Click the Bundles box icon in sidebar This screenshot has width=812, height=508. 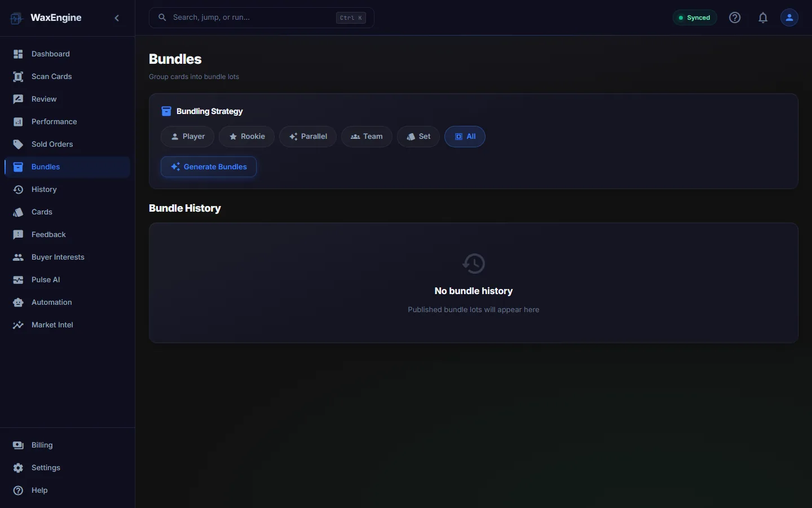18,167
